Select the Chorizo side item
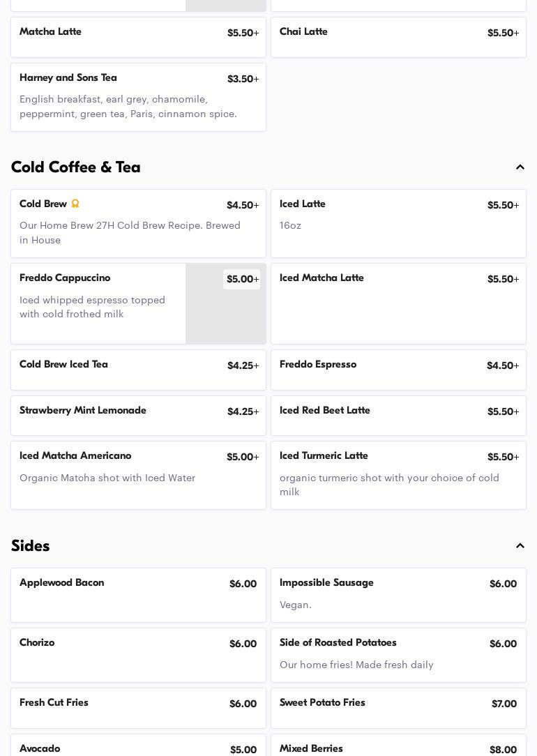Viewport: 537px width, 756px height. (x=138, y=655)
